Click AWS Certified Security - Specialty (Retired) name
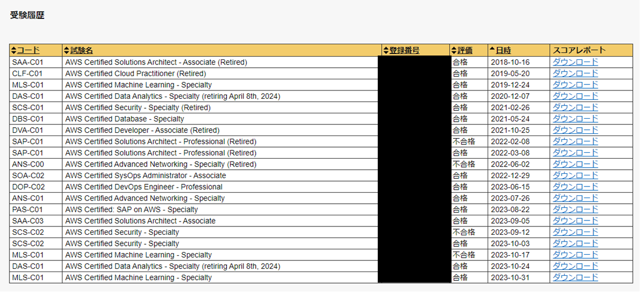The height and width of the screenshot is (297, 644). coord(138,108)
